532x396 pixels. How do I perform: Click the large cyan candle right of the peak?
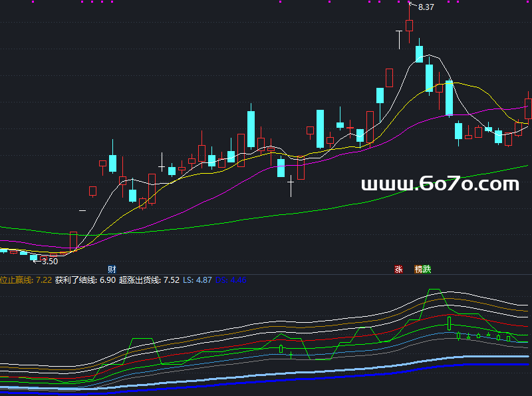tap(450, 98)
